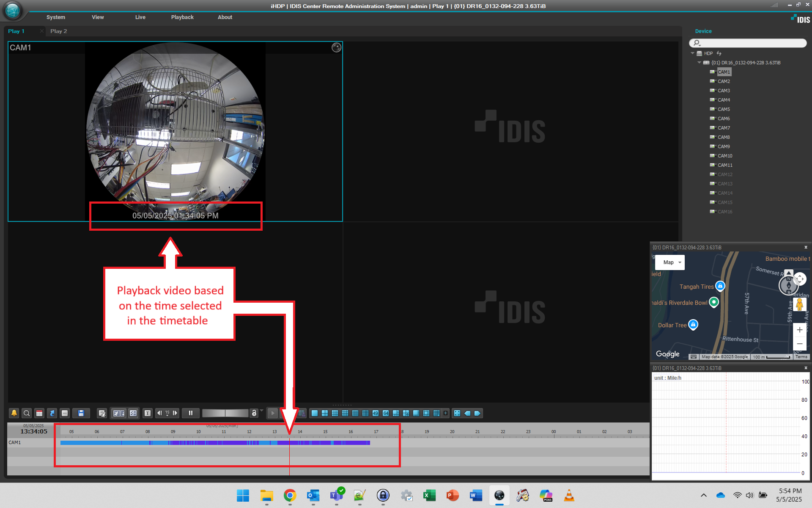Select the center-focus layout icon

[x=426, y=413]
